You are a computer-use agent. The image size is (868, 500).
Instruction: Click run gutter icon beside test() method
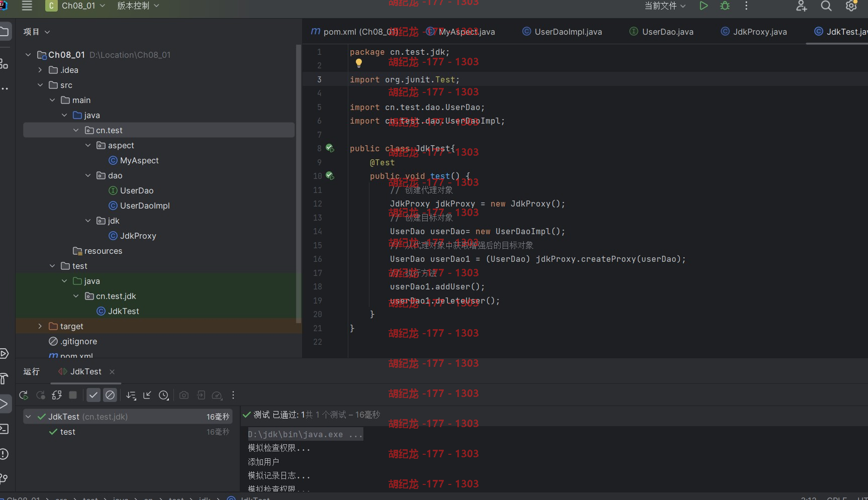click(330, 176)
